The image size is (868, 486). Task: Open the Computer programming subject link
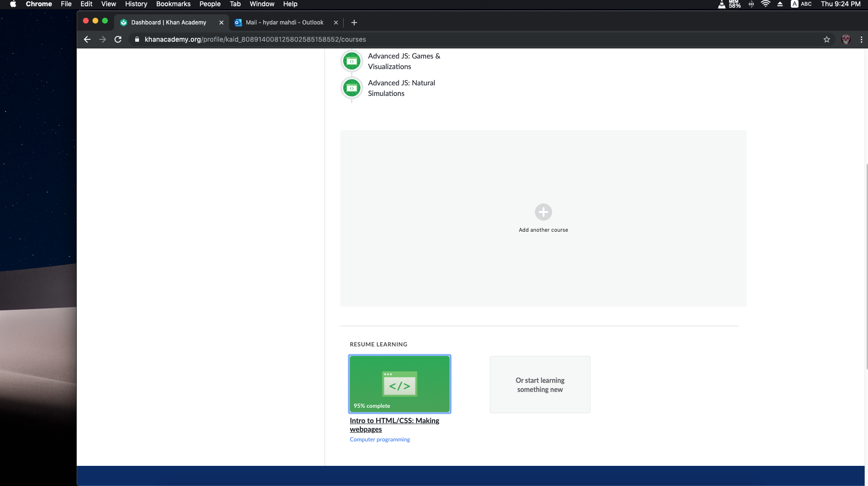point(380,439)
